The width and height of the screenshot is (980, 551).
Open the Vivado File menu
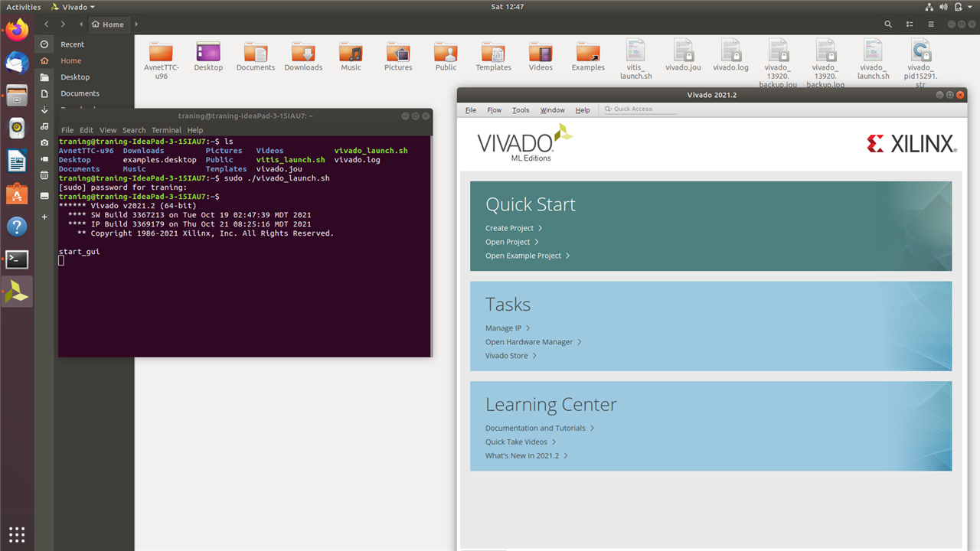(471, 109)
